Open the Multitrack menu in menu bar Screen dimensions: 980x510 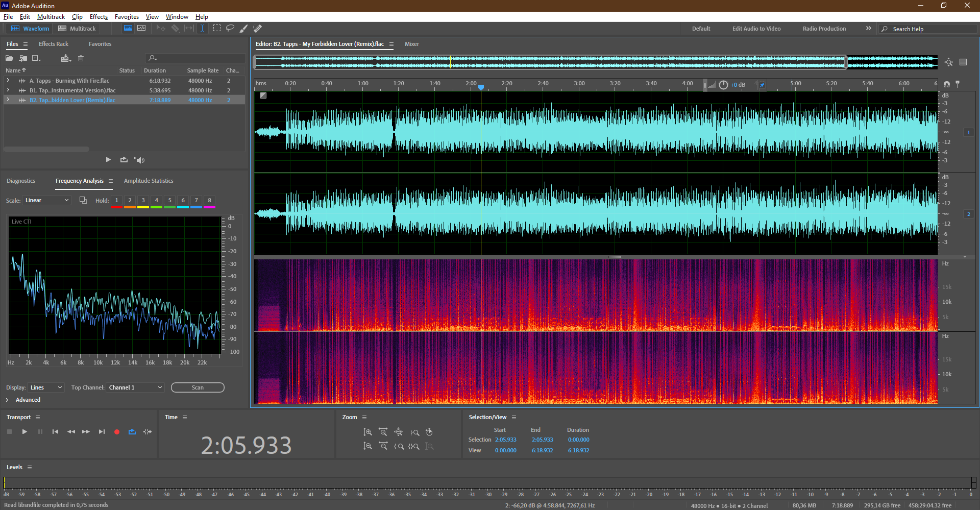click(x=51, y=17)
